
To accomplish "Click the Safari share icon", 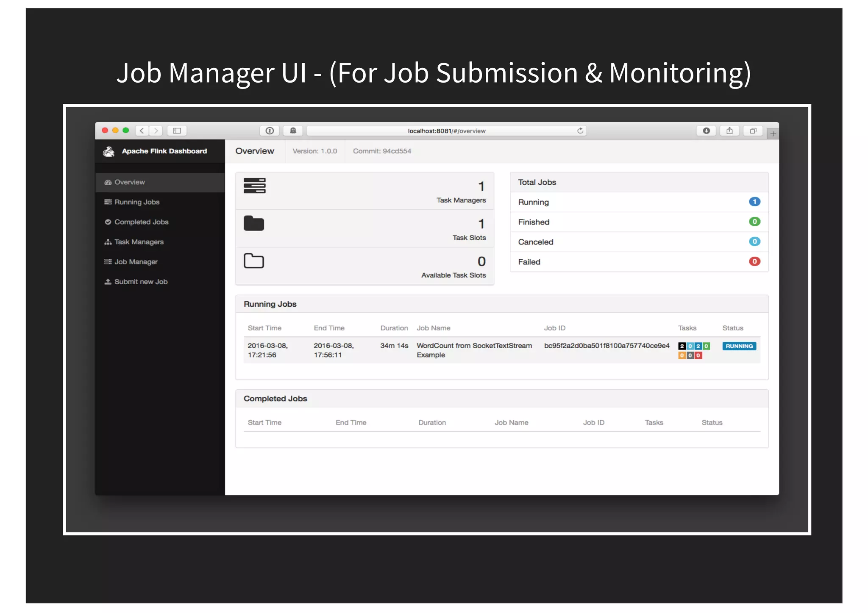I will click(x=729, y=131).
